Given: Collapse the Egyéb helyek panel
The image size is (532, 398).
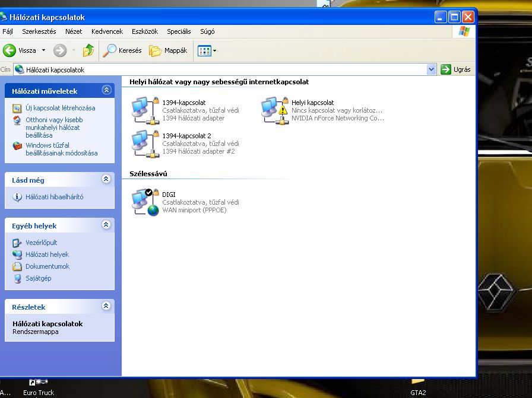Looking at the screenshot, I should [x=106, y=225].
